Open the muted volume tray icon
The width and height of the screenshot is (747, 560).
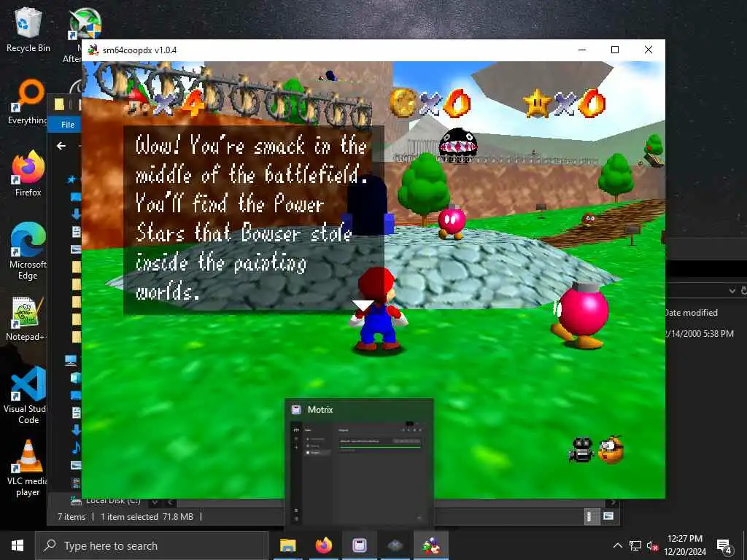pos(652,546)
